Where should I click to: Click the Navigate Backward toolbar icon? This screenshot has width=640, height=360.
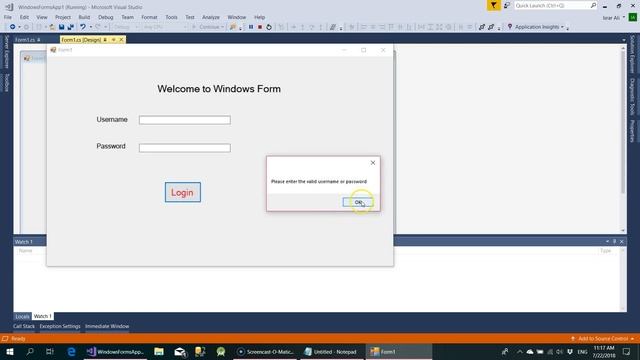pos(13,27)
